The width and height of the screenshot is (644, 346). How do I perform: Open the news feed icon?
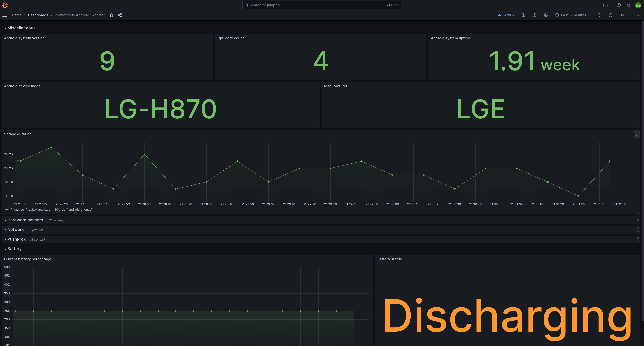pos(629,5)
